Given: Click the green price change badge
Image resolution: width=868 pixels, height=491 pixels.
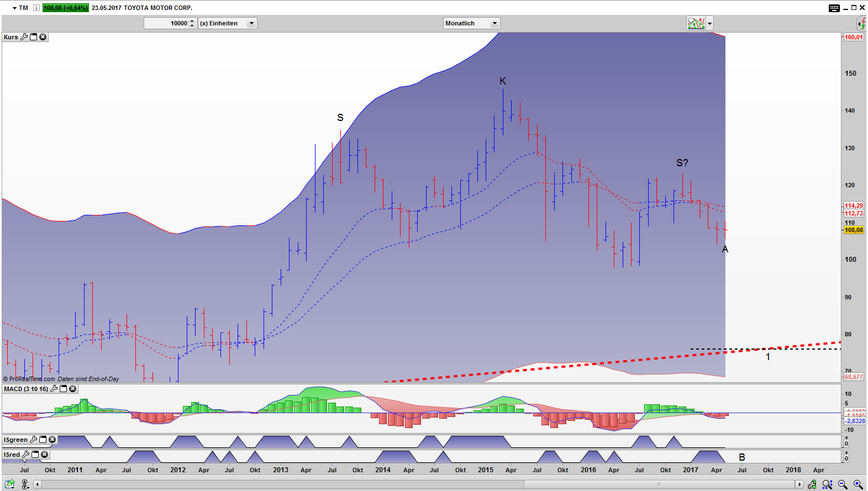Looking at the screenshot, I should (66, 8).
